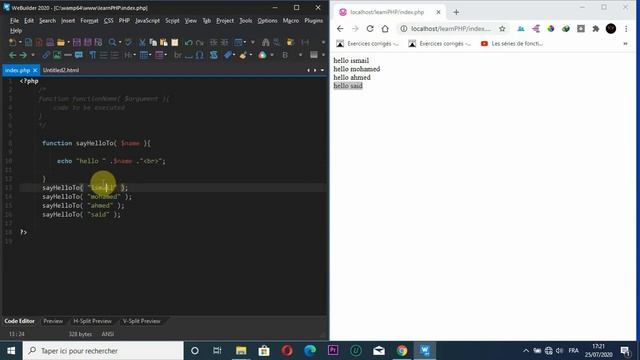The image size is (640, 360).
Task: Open File Explorer from the taskbar
Action: (241, 351)
